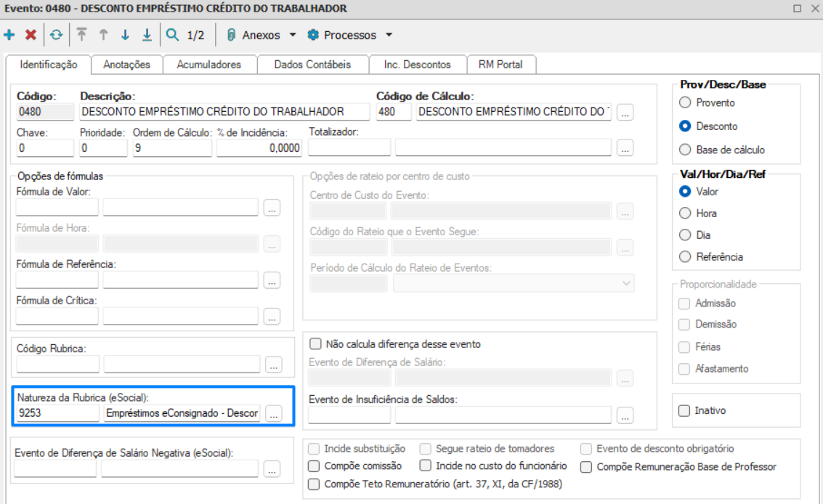
Task: Switch to the RM Portal tab
Action: tap(500, 65)
